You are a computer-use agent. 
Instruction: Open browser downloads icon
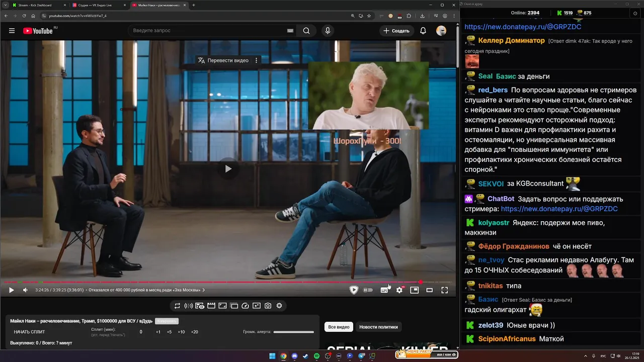point(422,16)
